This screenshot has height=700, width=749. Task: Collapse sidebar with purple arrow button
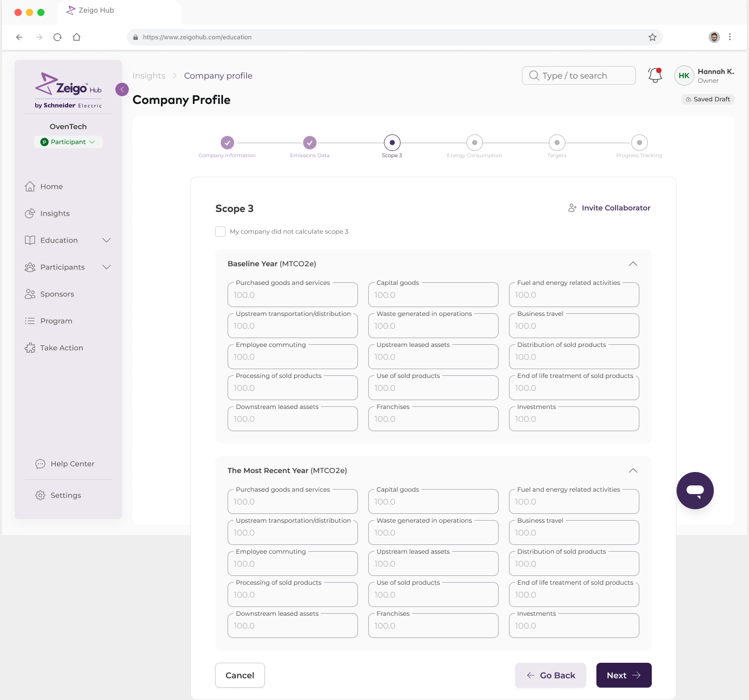pos(122,89)
